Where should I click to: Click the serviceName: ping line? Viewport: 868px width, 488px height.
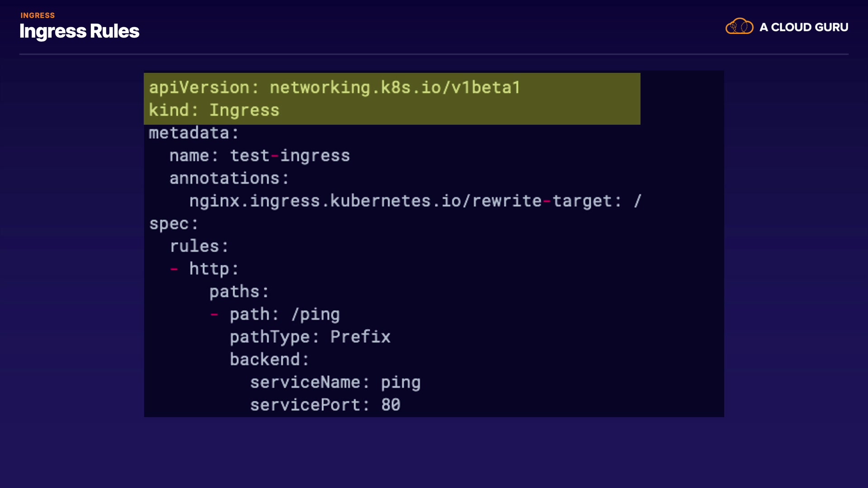335,383
